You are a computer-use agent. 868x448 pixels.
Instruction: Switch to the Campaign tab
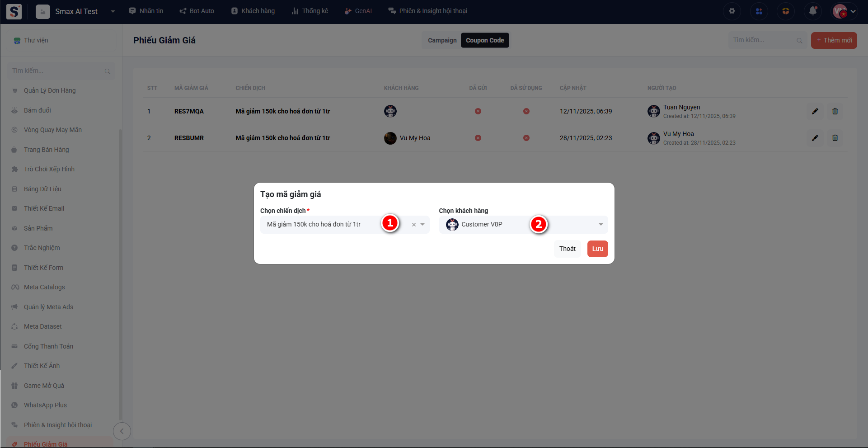click(442, 40)
